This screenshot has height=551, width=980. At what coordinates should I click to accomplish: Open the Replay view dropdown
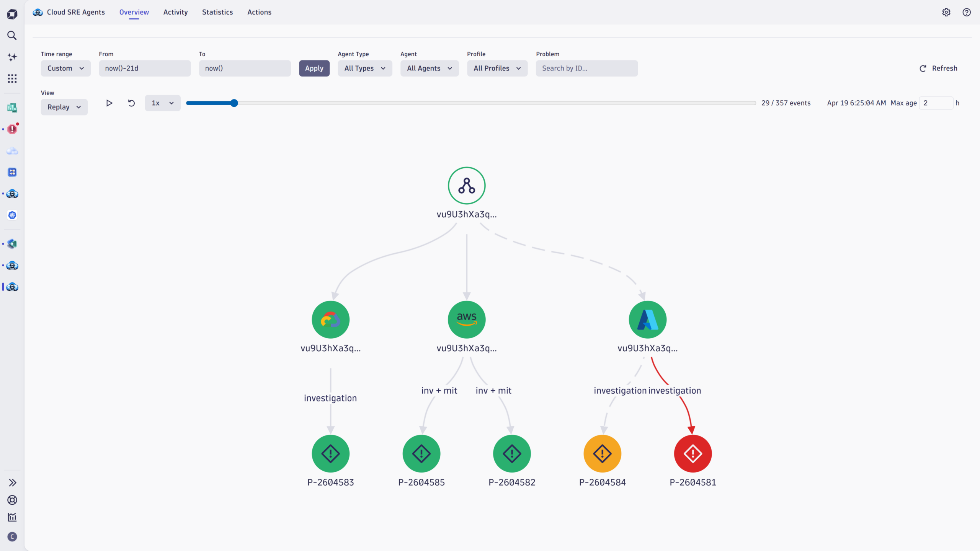64,107
